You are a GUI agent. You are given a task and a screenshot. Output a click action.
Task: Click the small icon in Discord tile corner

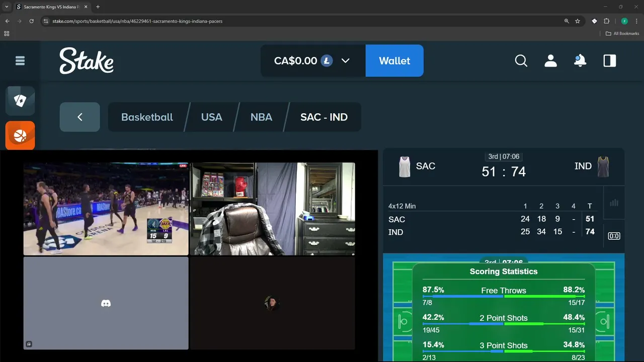(29, 344)
